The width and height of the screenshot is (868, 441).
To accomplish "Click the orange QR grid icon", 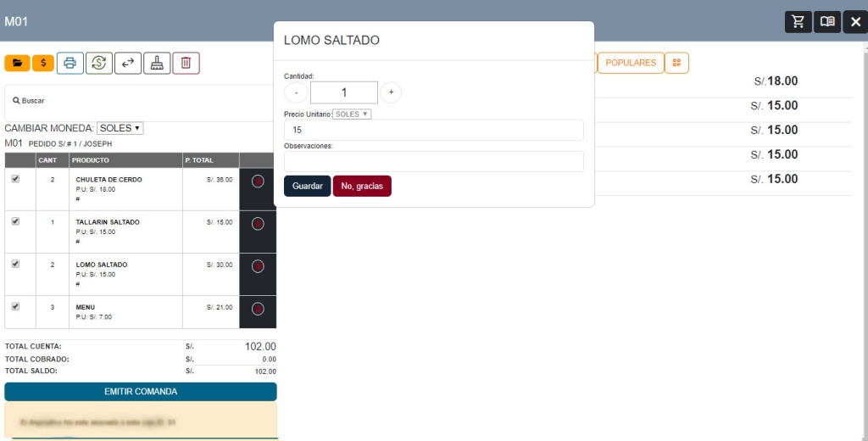I will [676, 63].
